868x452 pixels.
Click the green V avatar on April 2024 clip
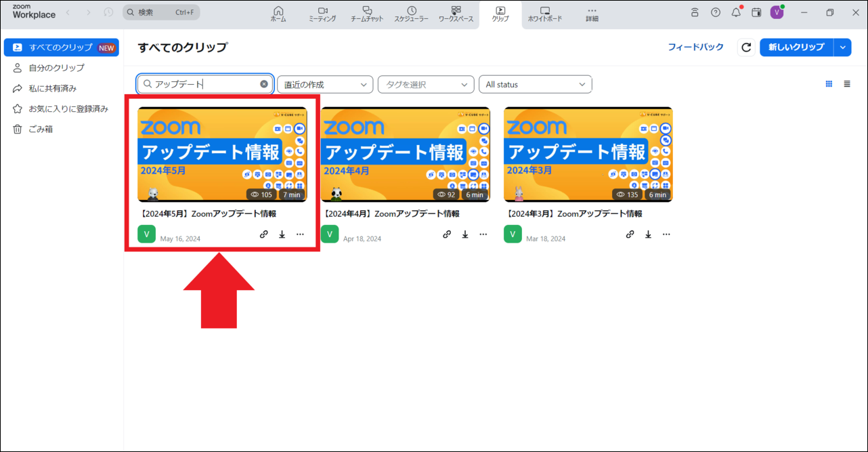[x=330, y=234]
